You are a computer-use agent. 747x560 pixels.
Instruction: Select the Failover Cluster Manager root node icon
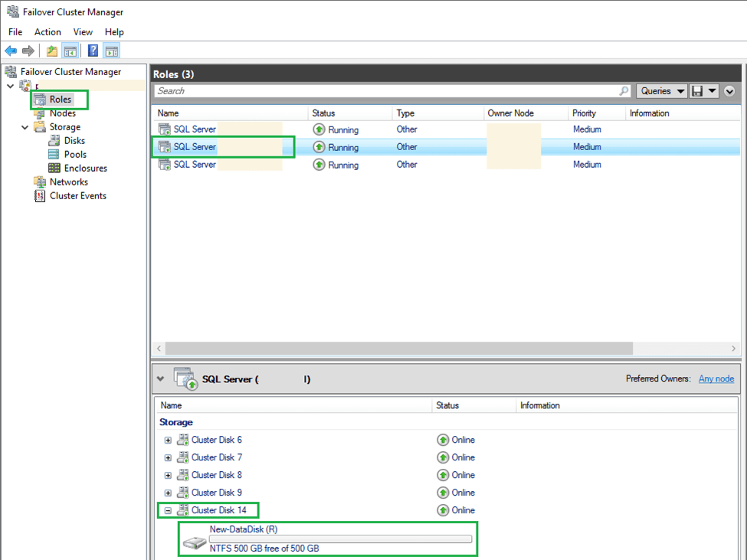(11, 72)
